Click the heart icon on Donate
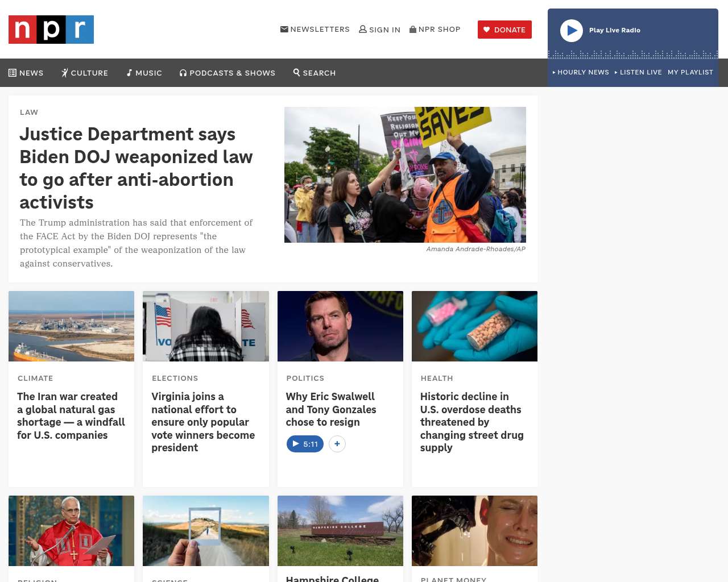 point(486,30)
